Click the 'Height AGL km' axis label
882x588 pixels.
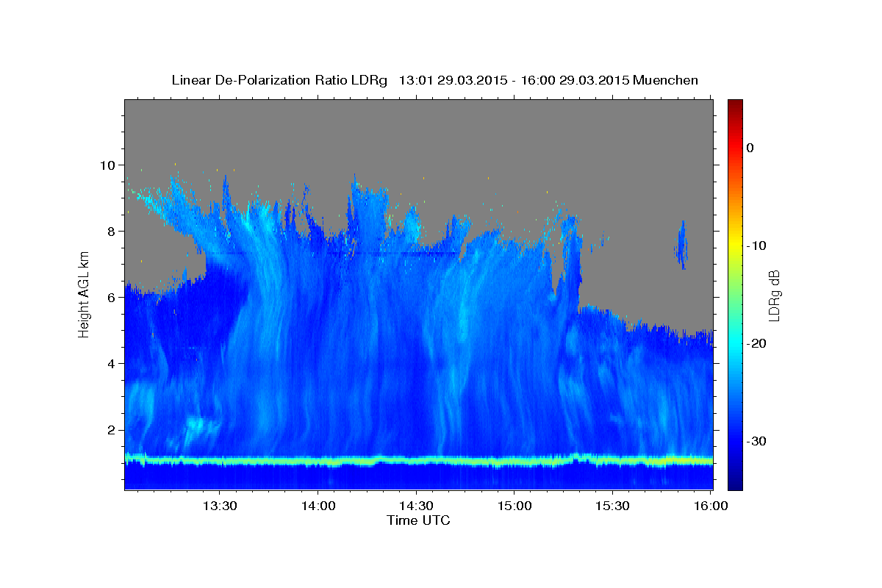coord(84,294)
